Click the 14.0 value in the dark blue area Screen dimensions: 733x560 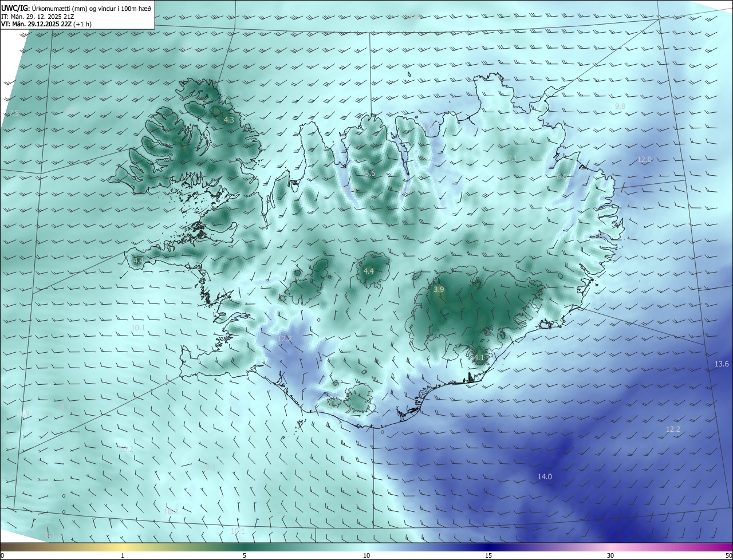coord(545,477)
